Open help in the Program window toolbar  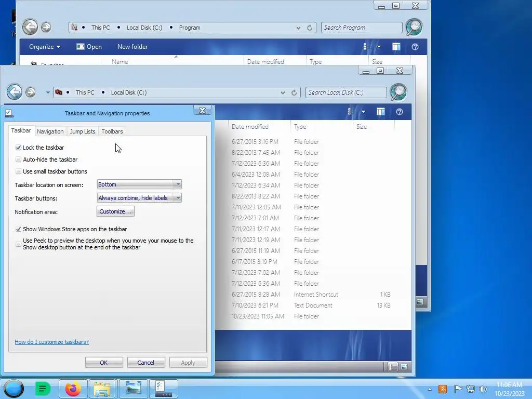click(x=415, y=47)
